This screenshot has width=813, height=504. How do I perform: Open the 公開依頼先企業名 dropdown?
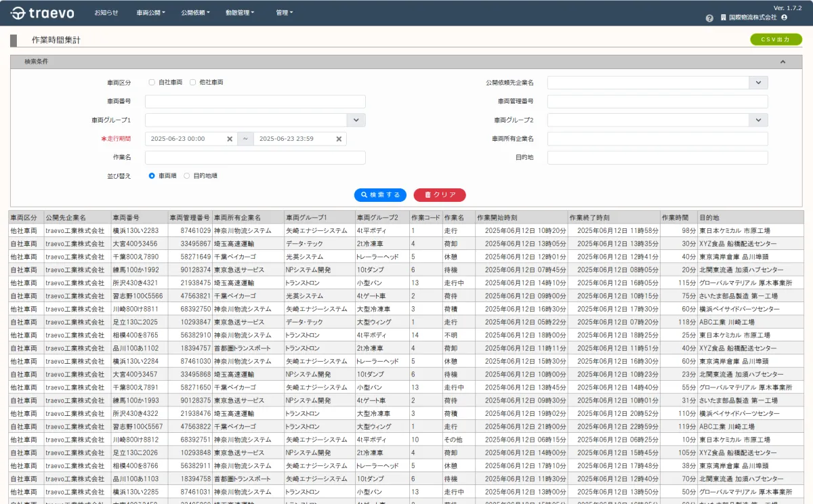pyautogui.click(x=757, y=82)
